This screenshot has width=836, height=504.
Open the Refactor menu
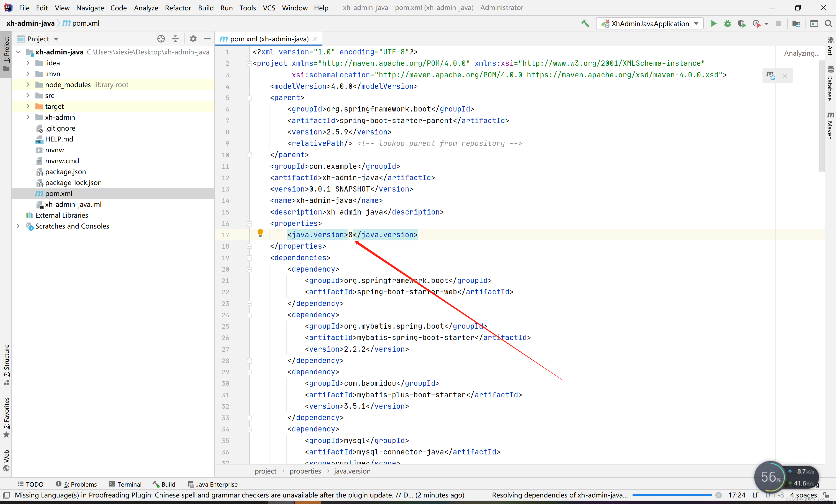[178, 7]
